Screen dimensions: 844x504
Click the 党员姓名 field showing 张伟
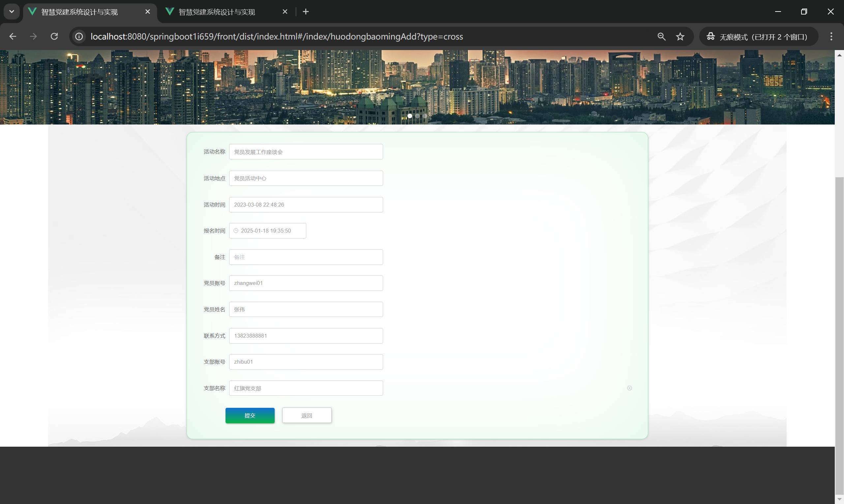point(306,309)
